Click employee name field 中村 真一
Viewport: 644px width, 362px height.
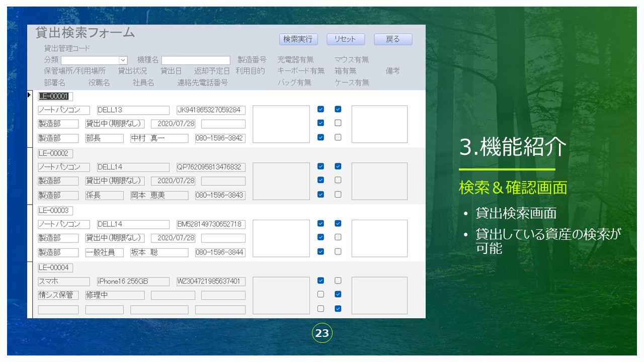[x=159, y=138]
